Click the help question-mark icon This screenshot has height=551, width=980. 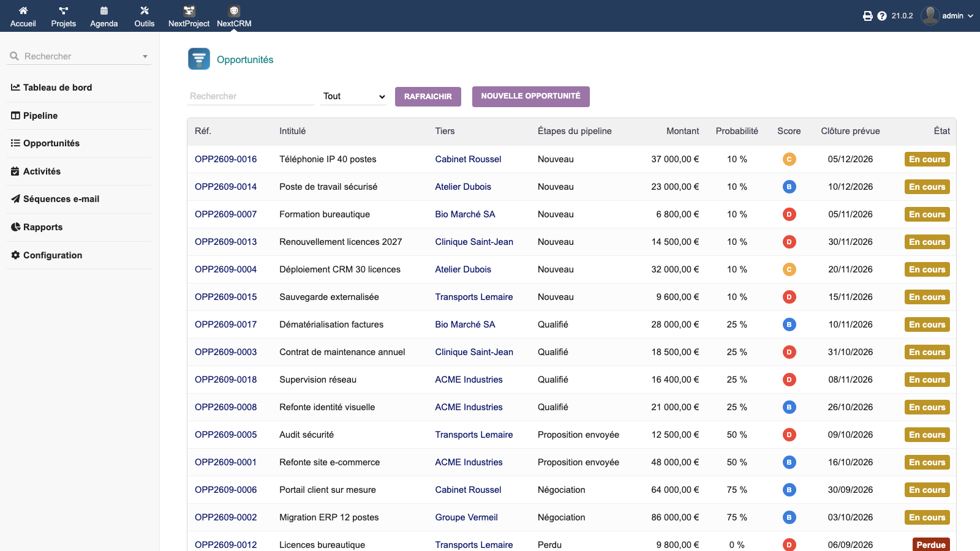click(882, 16)
